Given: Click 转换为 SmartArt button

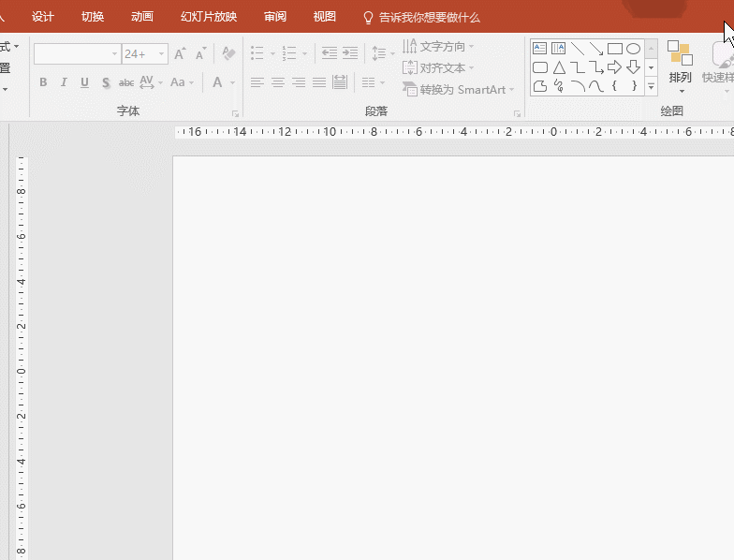Looking at the screenshot, I should [x=459, y=90].
